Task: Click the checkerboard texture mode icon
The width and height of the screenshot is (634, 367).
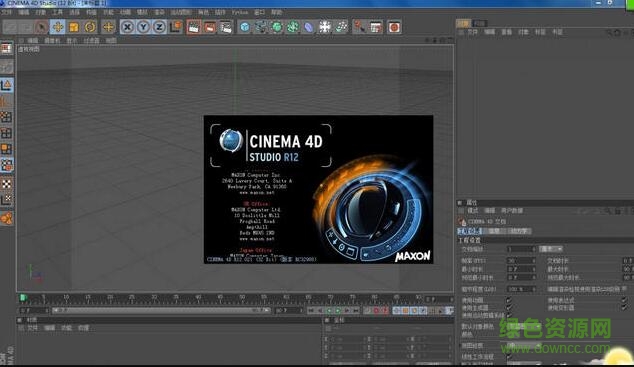Action: [6, 184]
